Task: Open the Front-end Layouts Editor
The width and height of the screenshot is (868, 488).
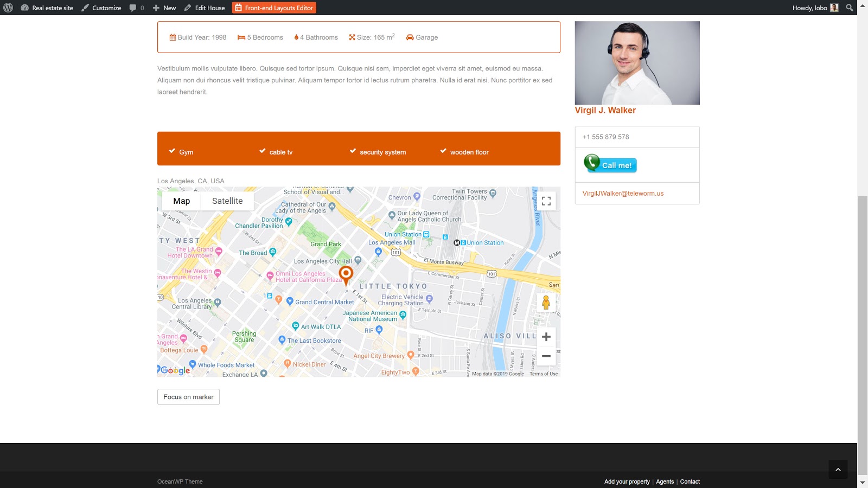Action: point(274,8)
